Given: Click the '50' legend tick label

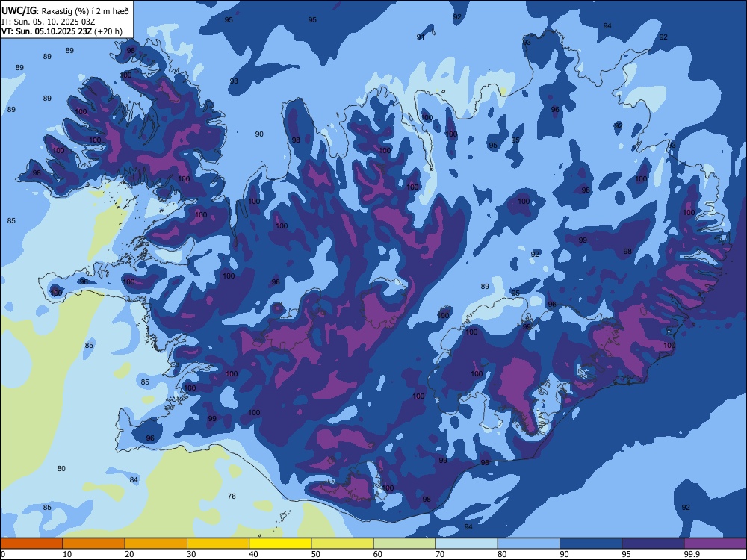Looking at the screenshot, I should [x=316, y=554].
